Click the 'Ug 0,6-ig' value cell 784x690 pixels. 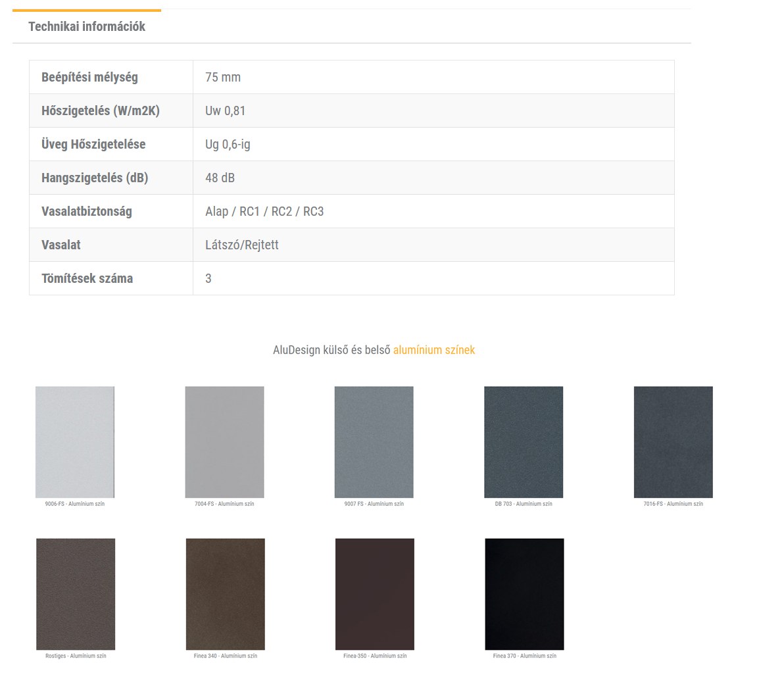tap(433, 144)
